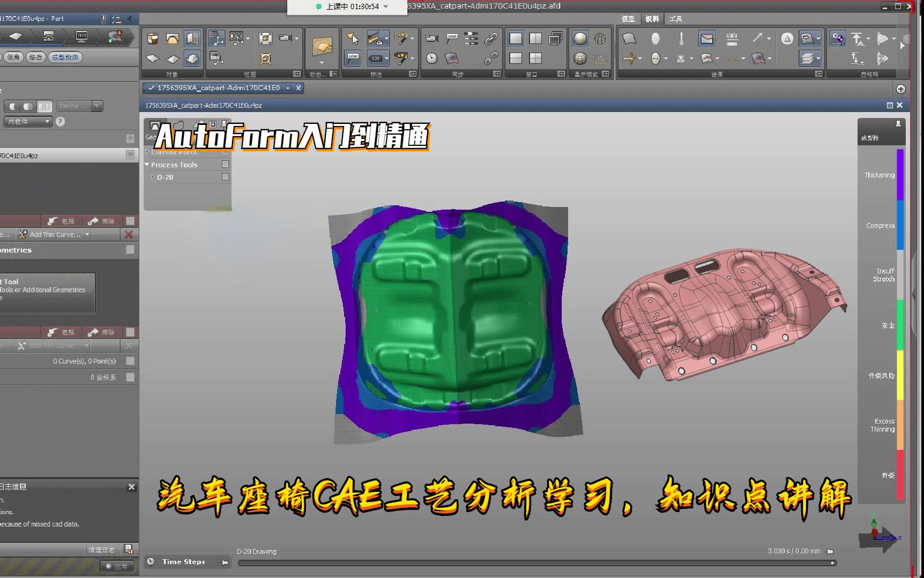
Task: Toggle checkbox next to 0 Curve(s), 0 Point(s)
Action: (130, 361)
